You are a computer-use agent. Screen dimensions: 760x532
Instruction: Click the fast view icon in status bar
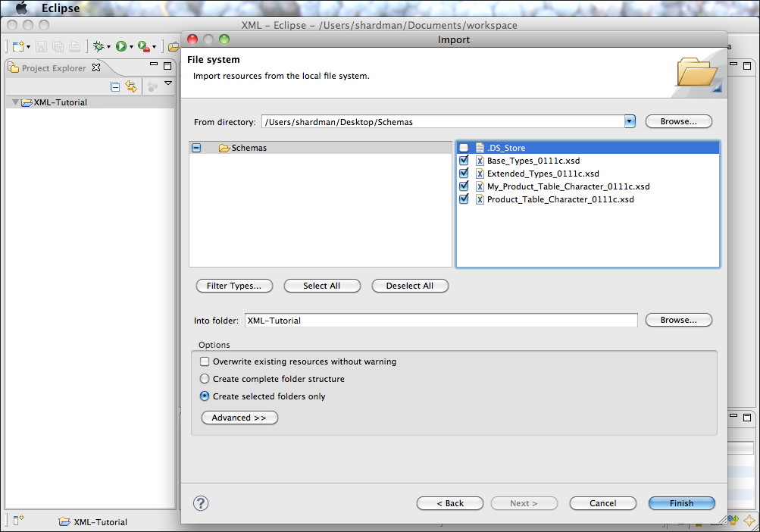(x=18, y=521)
